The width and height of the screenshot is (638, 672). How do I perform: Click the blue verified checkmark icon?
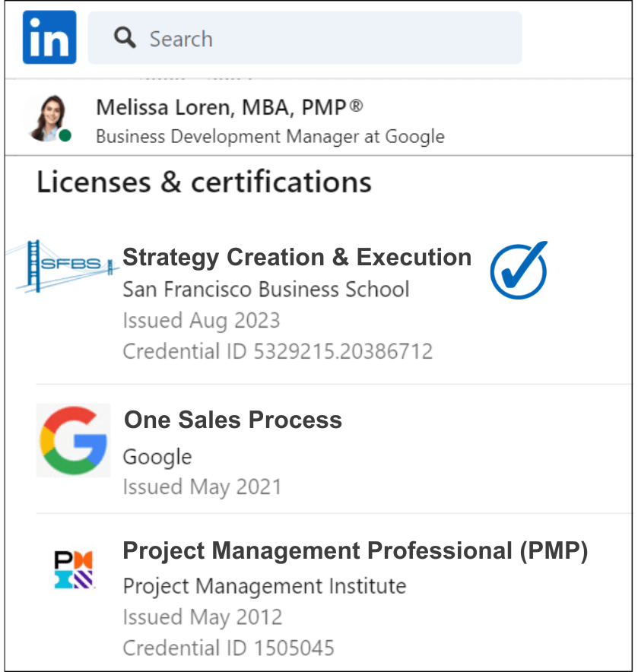click(x=519, y=270)
